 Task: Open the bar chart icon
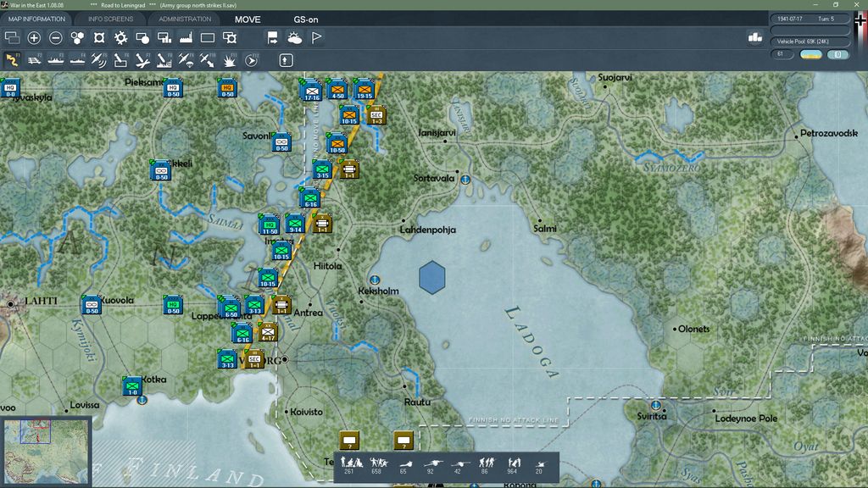coord(755,37)
